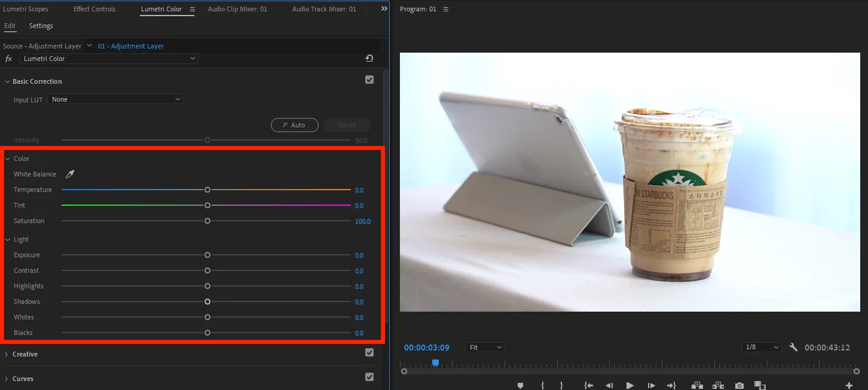868x390 pixels.
Task: Pick the White Balance eyedropper
Action: click(x=70, y=174)
